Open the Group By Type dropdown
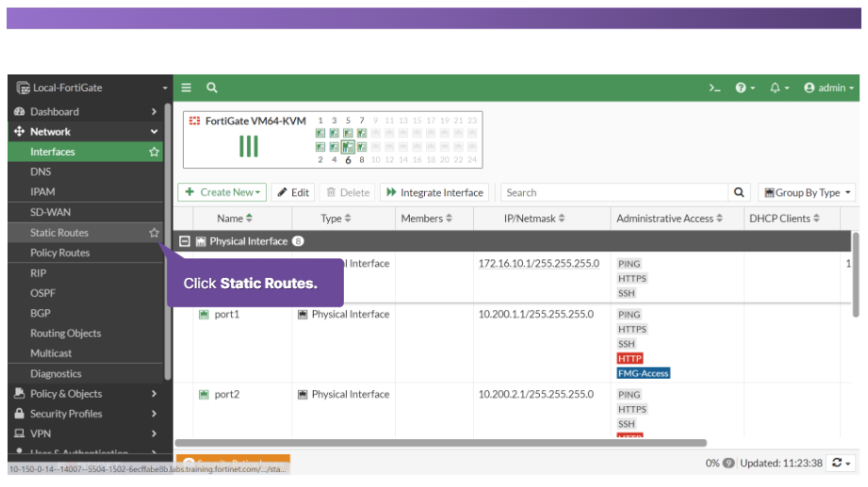Image resolution: width=868 pixels, height=487 pixels. click(807, 192)
